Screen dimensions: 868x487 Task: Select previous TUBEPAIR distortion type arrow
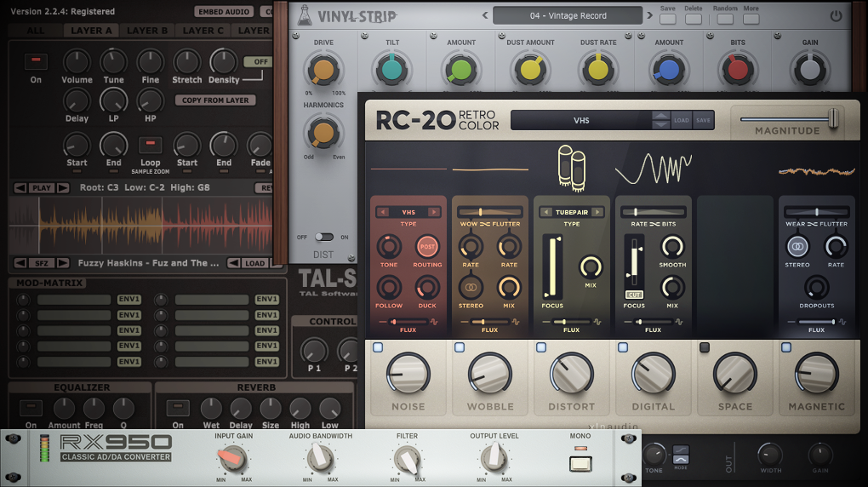pos(546,212)
